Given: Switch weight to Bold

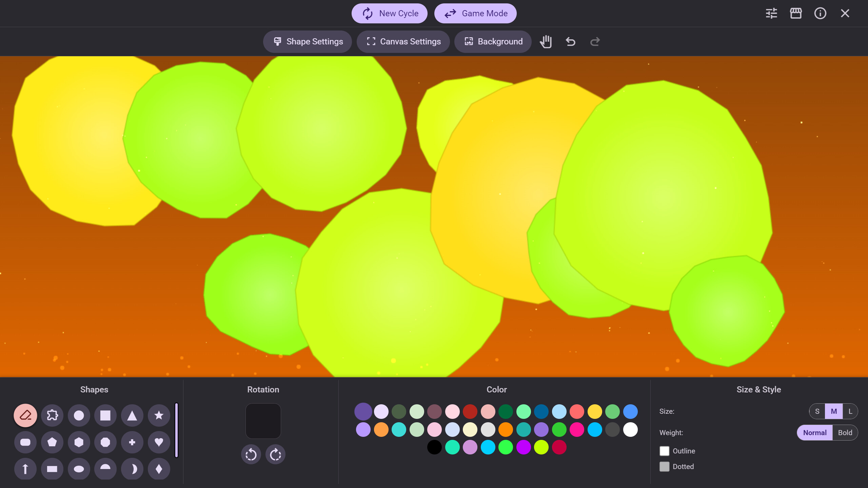Looking at the screenshot, I should [x=845, y=432].
